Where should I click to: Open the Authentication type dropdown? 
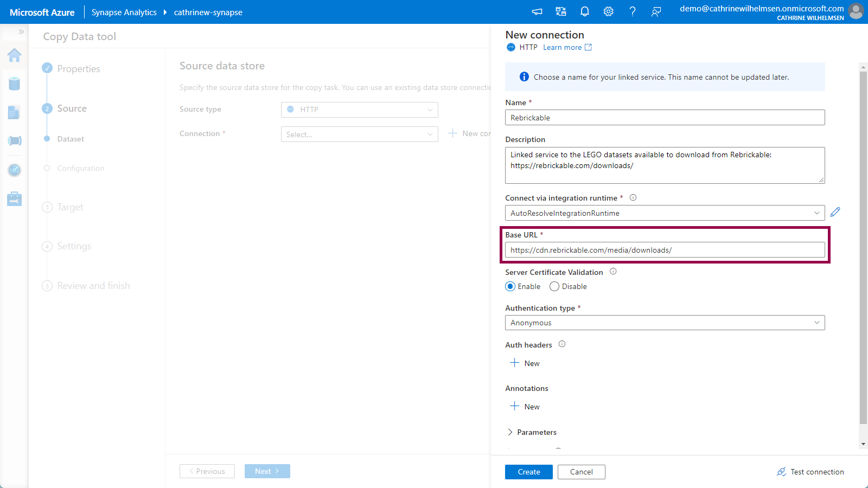click(665, 323)
